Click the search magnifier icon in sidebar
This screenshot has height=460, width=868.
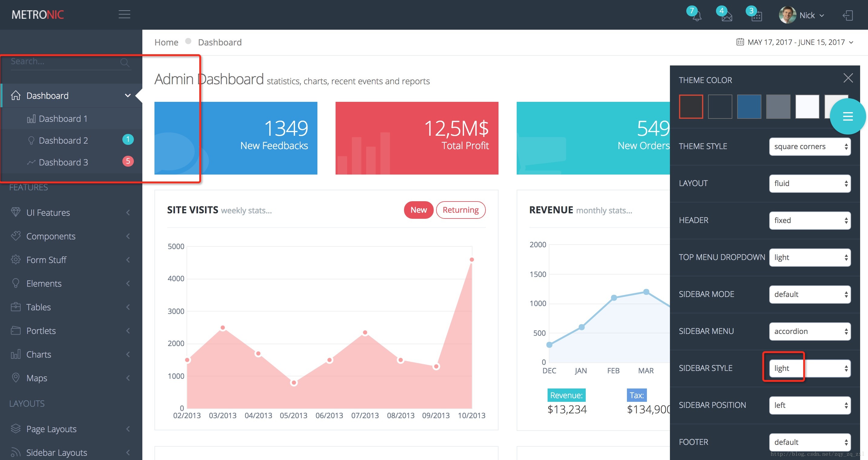(124, 62)
